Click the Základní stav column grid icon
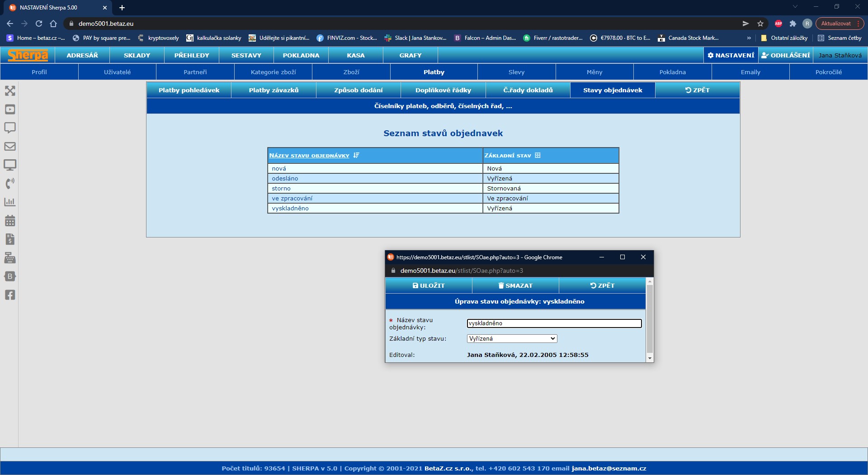868x475 pixels. click(x=538, y=156)
